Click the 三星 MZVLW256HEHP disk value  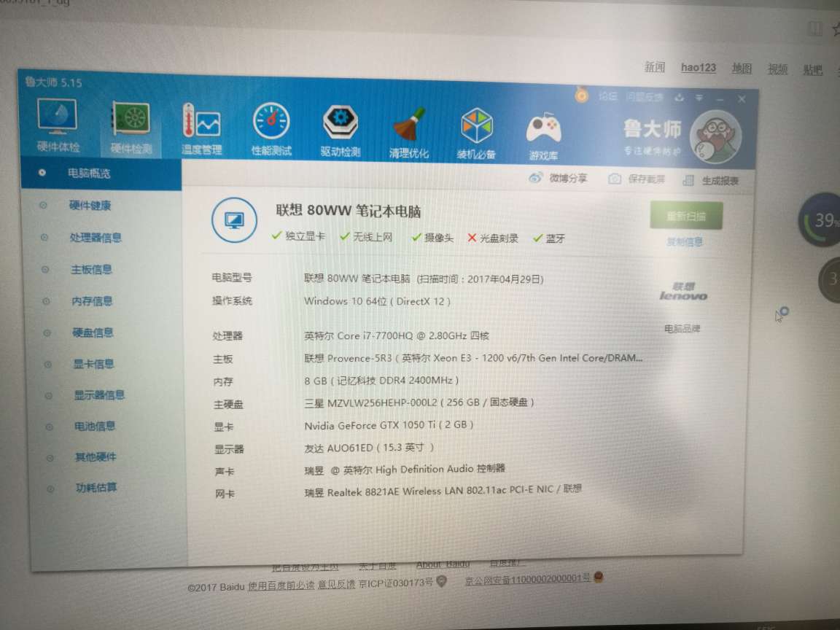(x=419, y=402)
